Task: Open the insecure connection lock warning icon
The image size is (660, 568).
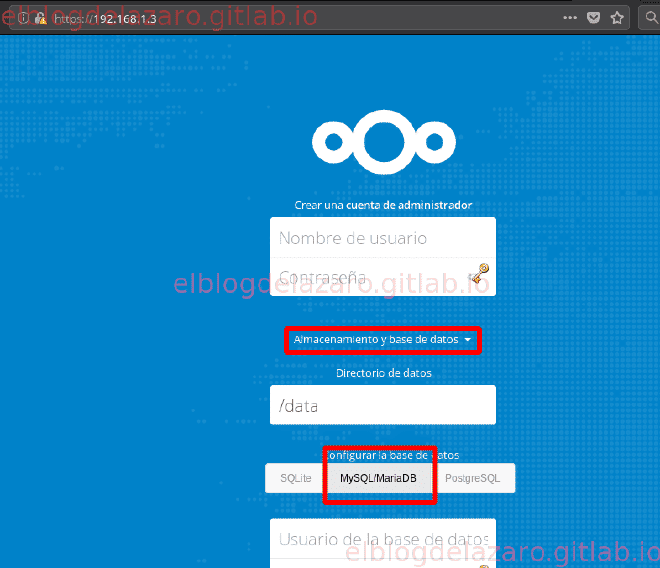Action: pyautogui.click(x=40, y=18)
